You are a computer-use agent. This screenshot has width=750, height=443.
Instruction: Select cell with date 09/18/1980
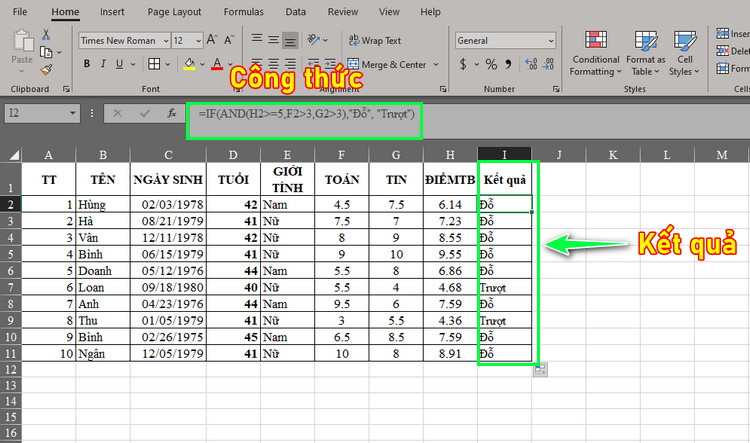(x=168, y=288)
